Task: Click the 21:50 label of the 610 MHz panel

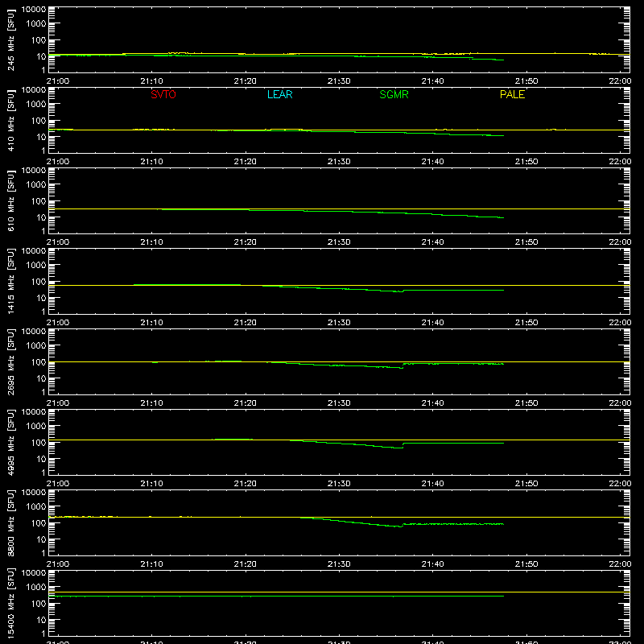Action: tap(526, 242)
